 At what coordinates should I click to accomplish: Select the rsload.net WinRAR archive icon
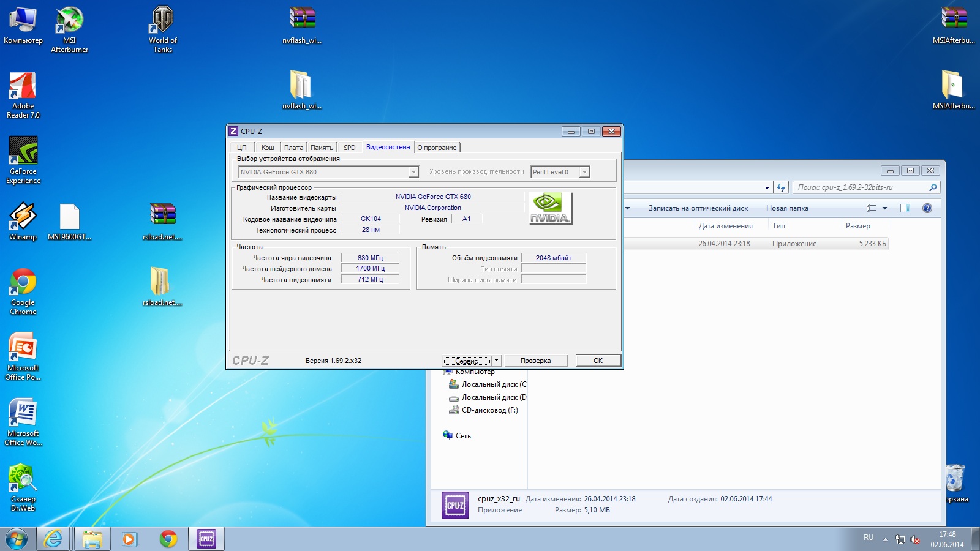pyautogui.click(x=162, y=222)
